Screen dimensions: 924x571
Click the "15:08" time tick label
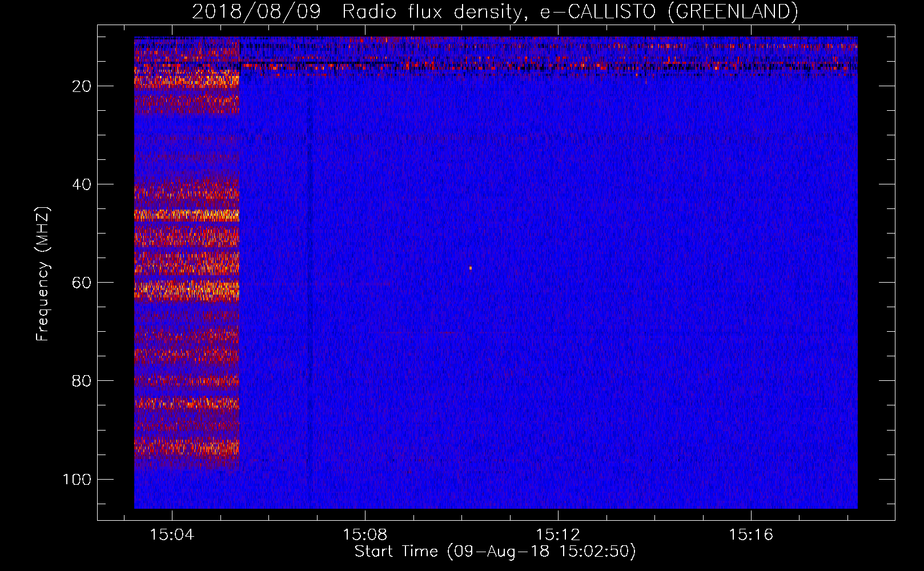click(x=365, y=535)
